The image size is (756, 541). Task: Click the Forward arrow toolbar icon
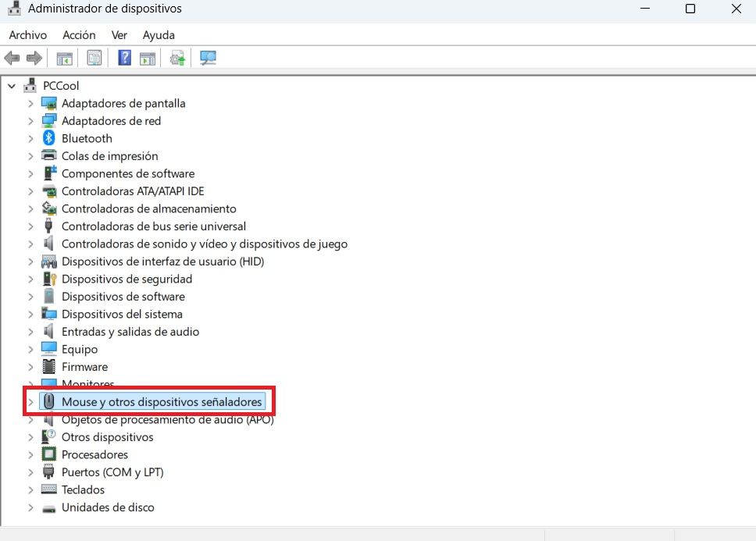click(34, 59)
